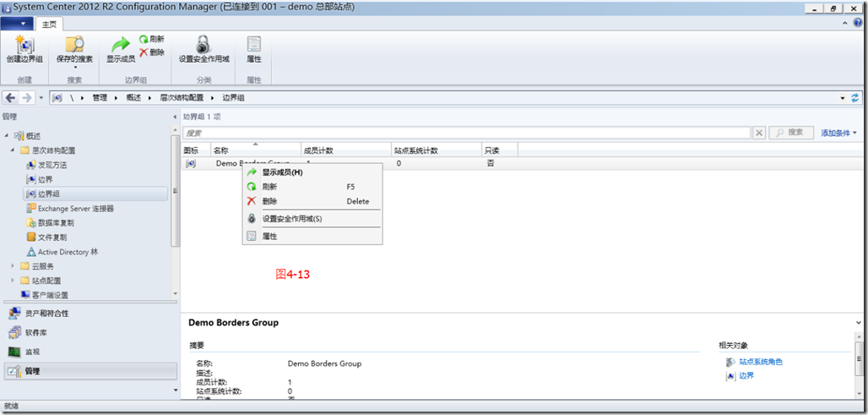Click 管理 in the breadcrumb path

[x=100, y=97]
